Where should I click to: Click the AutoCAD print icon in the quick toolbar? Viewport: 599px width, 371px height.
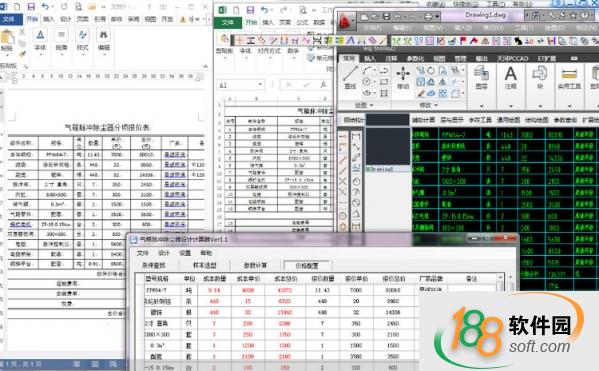point(428,16)
